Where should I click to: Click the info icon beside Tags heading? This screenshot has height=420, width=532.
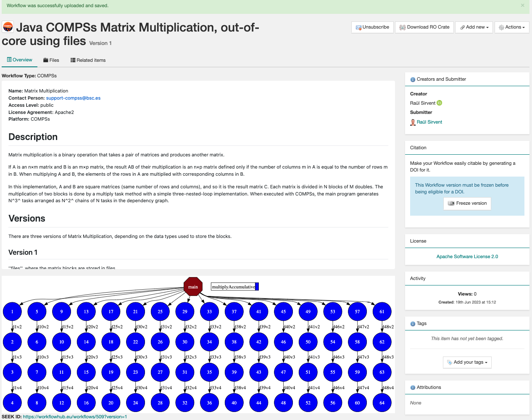click(x=413, y=324)
